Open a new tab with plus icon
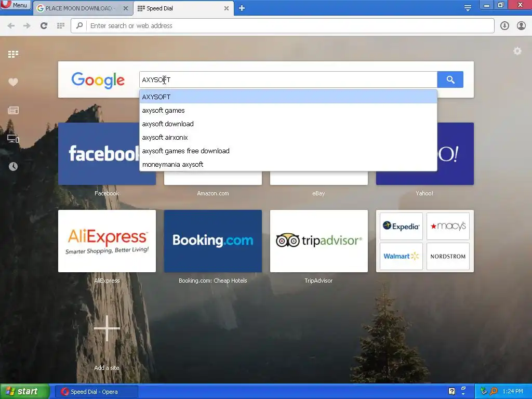Viewport: 532px width, 399px height. point(242,8)
